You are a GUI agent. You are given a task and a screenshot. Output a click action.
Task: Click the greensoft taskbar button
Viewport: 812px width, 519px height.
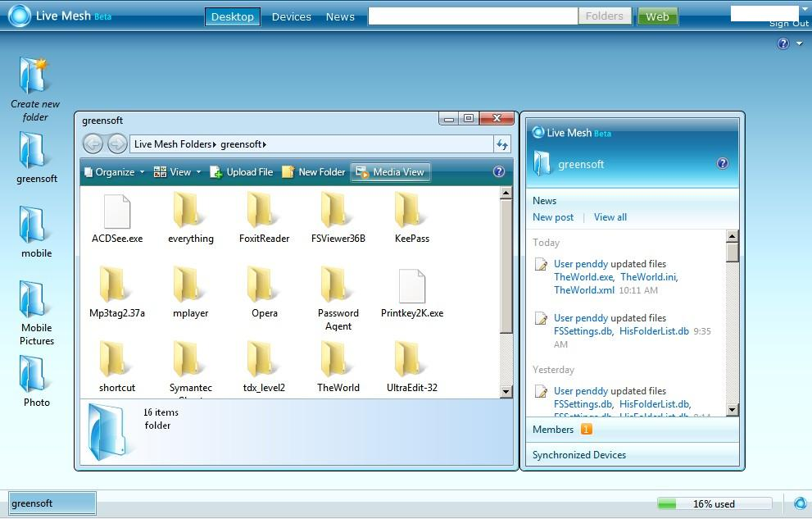pyautogui.click(x=52, y=503)
